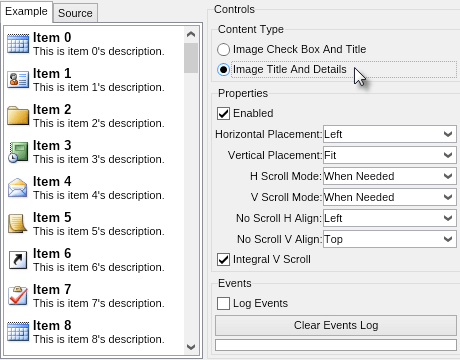
Task: Click the list scroll down arrow
Action: pos(191,347)
